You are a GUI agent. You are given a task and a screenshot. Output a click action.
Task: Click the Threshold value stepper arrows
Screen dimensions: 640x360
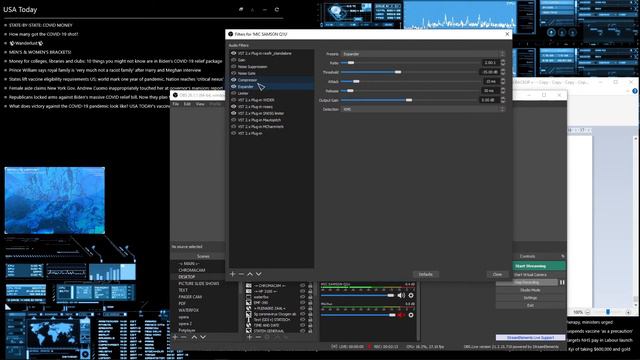click(502, 72)
